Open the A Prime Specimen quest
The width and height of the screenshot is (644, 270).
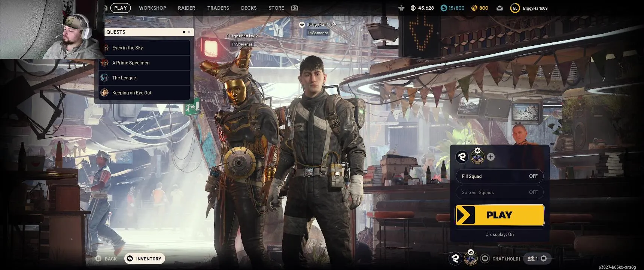[x=144, y=63]
